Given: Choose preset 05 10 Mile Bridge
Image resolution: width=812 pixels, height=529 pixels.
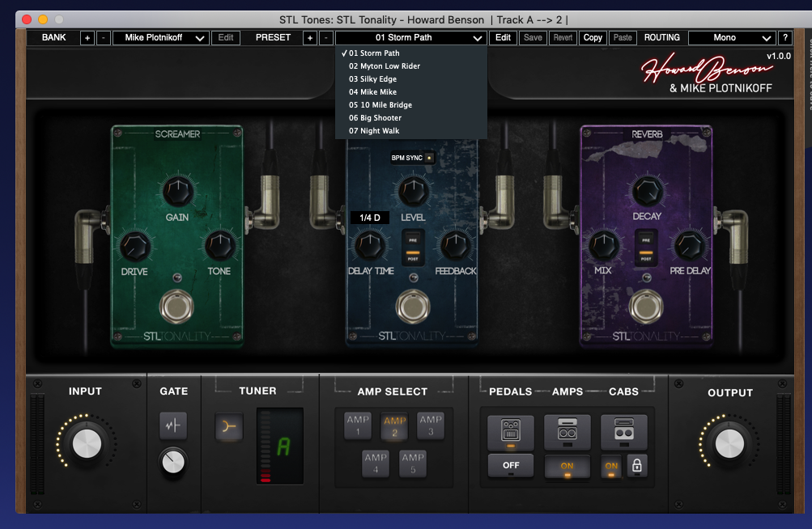Looking at the screenshot, I should pyautogui.click(x=411, y=104).
